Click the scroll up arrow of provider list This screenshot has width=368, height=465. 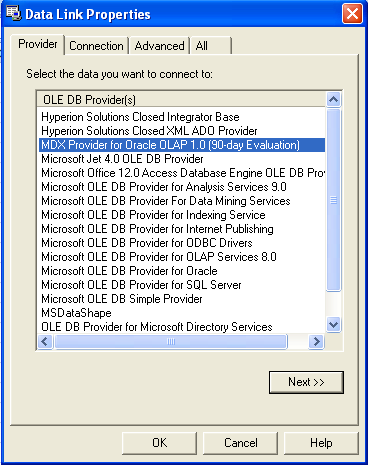point(334,99)
